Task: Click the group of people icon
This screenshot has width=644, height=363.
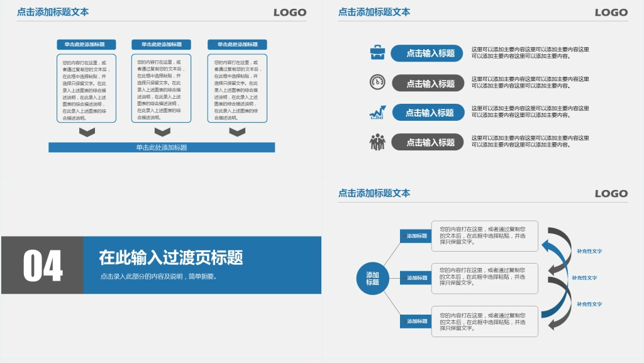Action: click(x=377, y=142)
